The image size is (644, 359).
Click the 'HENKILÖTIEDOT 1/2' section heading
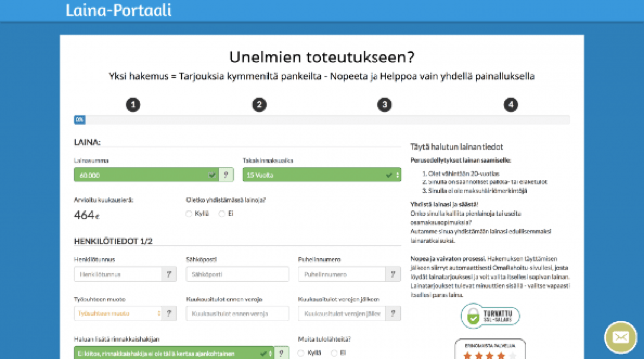coord(113,241)
